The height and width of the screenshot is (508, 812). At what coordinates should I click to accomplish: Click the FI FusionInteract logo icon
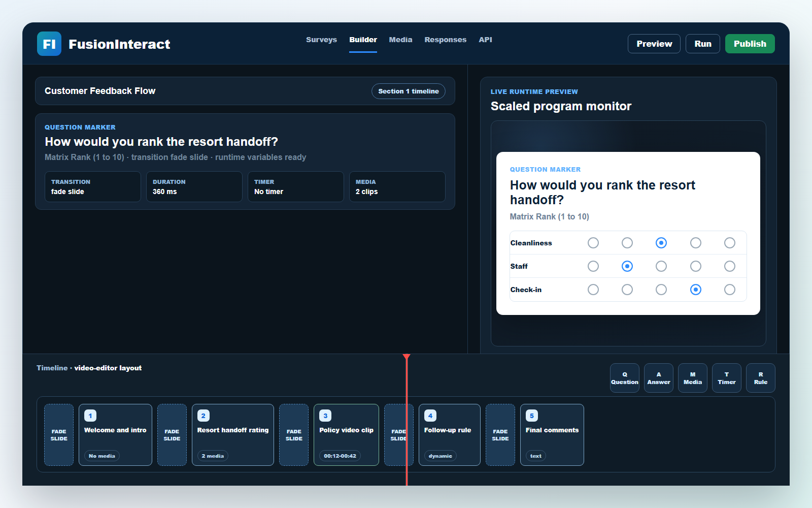coord(49,44)
